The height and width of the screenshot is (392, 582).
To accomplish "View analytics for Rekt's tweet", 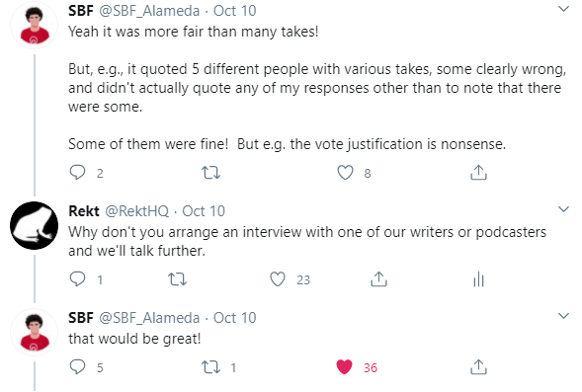I will click(478, 278).
